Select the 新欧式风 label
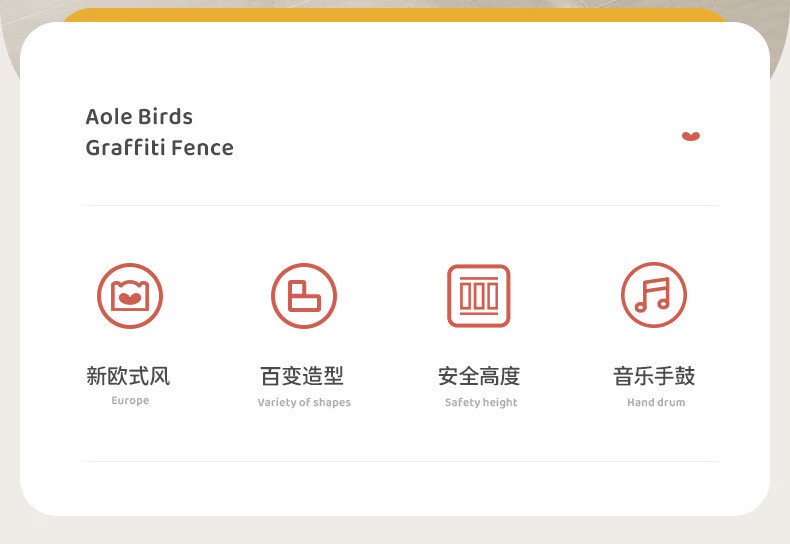 [x=128, y=376]
